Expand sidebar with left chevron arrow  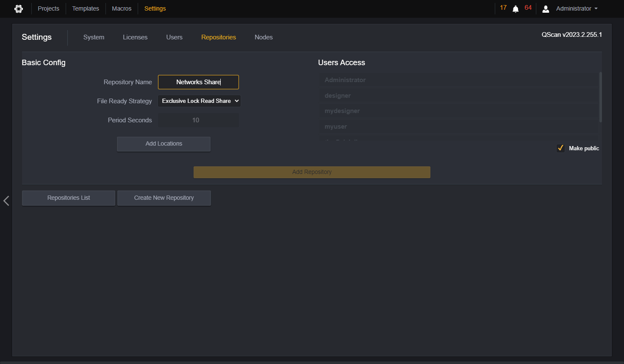(x=6, y=201)
